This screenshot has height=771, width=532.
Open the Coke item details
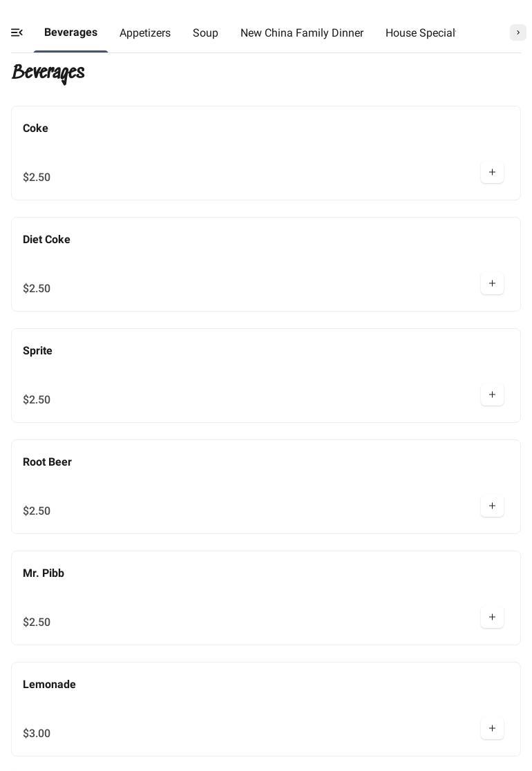36,128
